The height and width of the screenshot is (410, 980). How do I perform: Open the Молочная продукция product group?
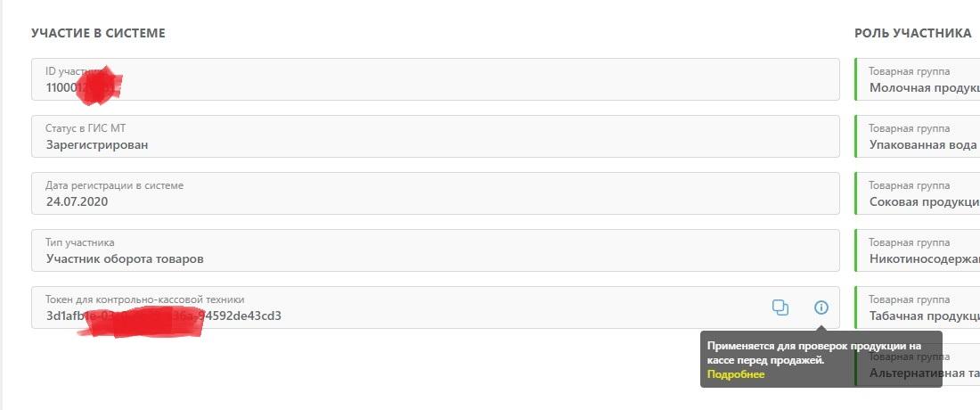pyautogui.click(x=918, y=79)
